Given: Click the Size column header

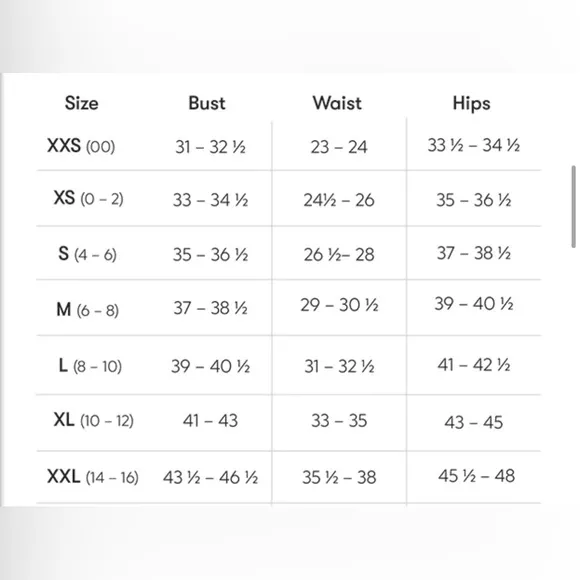Looking at the screenshot, I should [82, 103].
